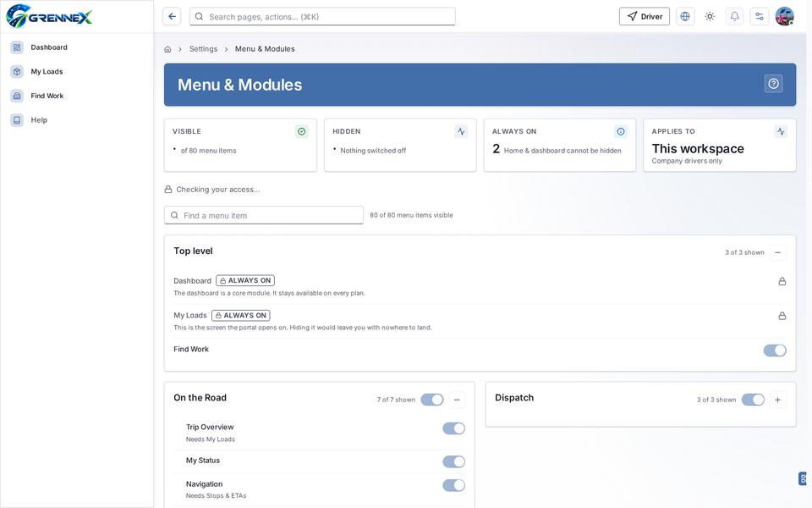Screen dimensions: 812x508
Task: Collapse the Top level section
Action: click(778, 252)
